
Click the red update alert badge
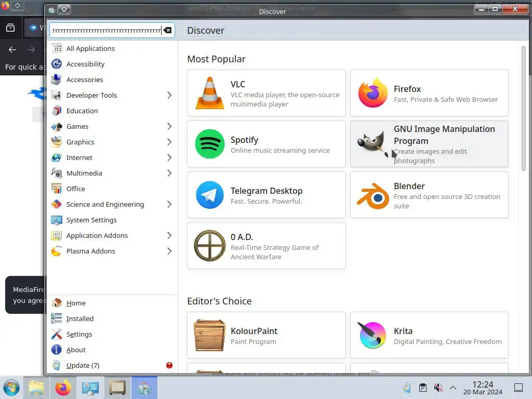(169, 365)
